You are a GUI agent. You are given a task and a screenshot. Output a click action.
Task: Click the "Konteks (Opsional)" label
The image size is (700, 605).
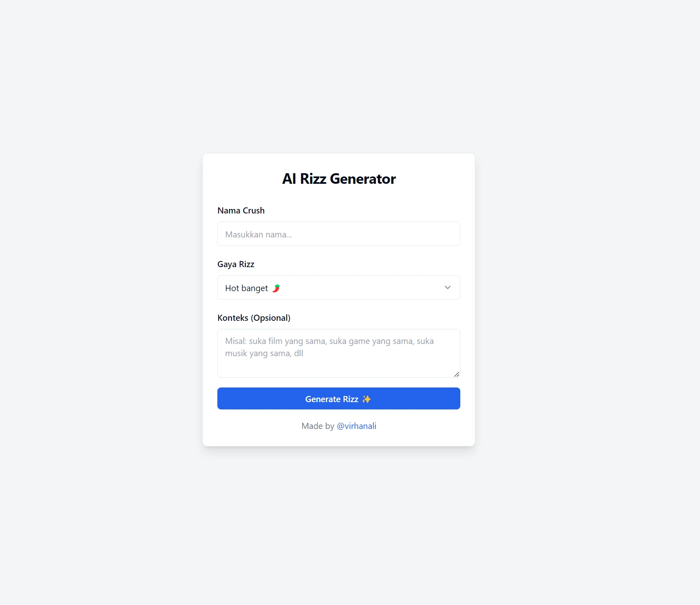coord(254,318)
